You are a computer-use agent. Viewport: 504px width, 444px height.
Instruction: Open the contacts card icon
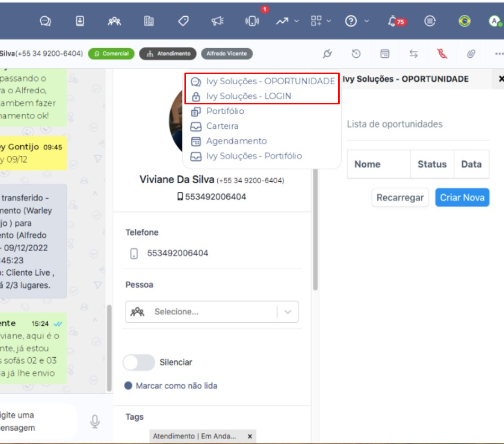[x=79, y=21]
